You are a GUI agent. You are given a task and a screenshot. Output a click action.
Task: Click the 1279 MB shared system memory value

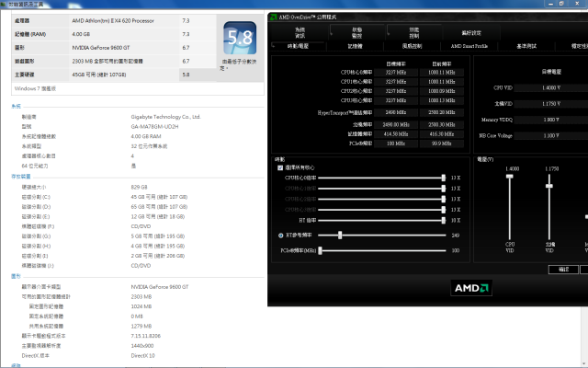coord(141,326)
